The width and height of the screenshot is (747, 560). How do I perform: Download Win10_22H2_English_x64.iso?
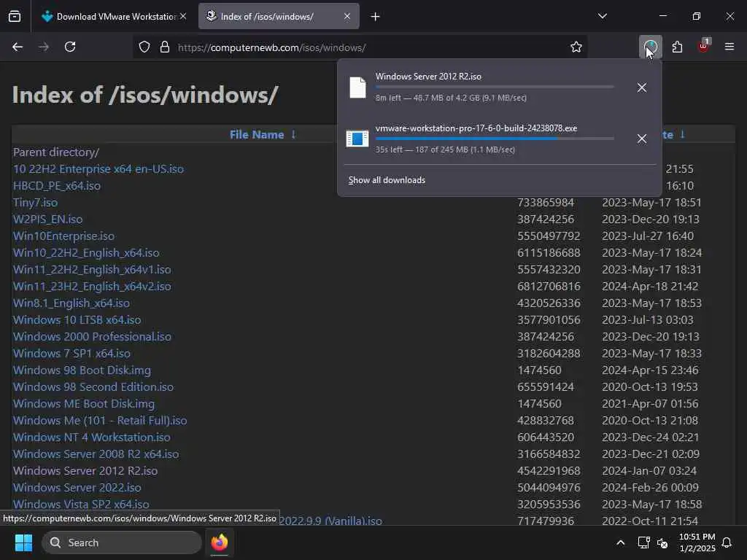click(x=86, y=253)
